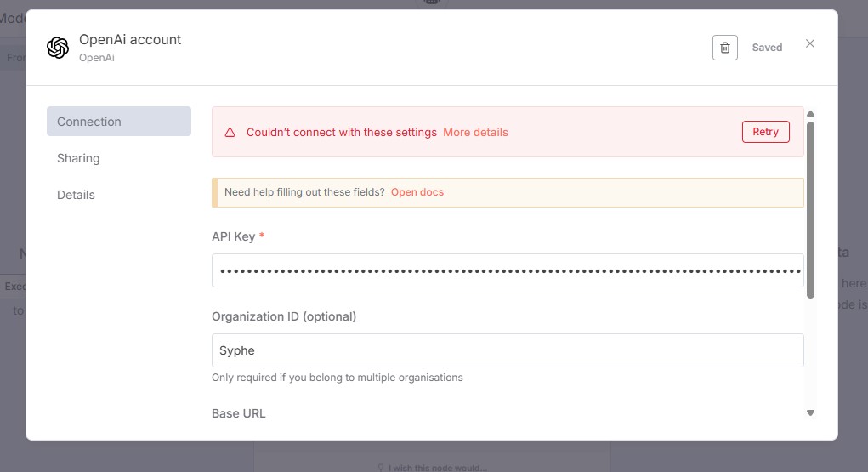Click the Saved status label

tap(767, 48)
